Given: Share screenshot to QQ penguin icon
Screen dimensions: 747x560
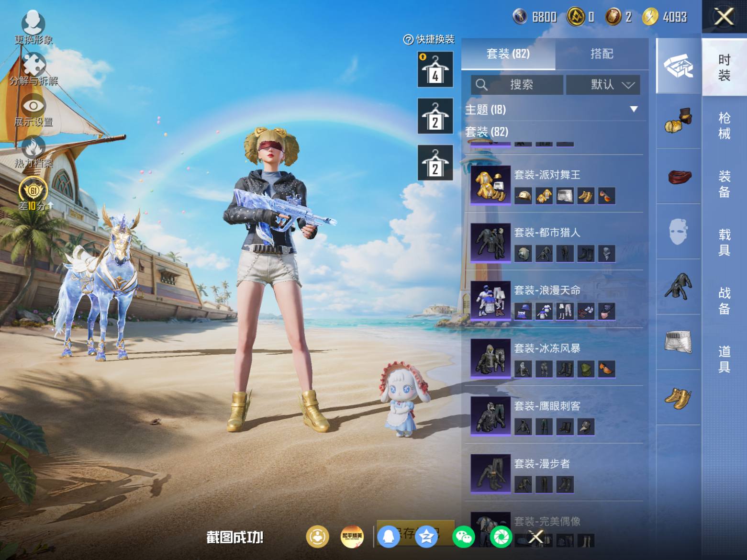Looking at the screenshot, I should 389,537.
